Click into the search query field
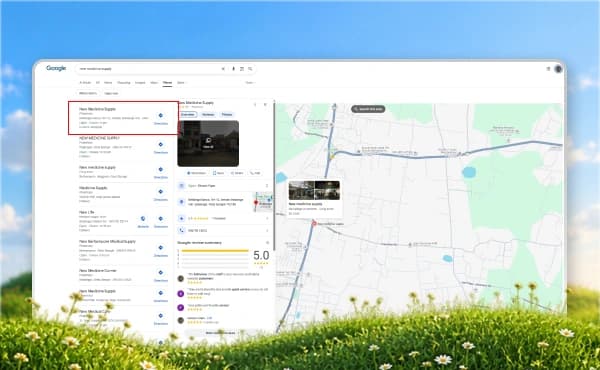Screen dimensions: 600x370 point(147,69)
